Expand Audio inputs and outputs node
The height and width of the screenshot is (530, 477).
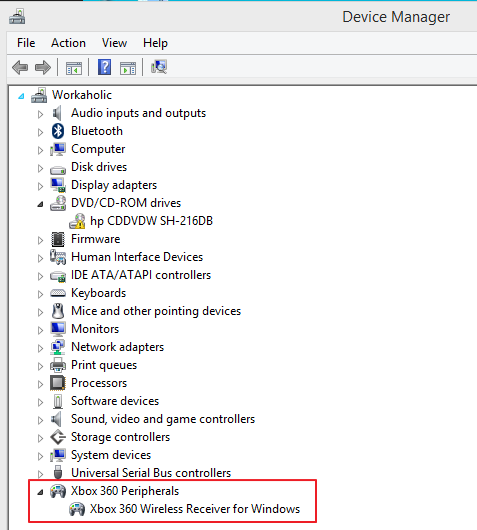coord(40,114)
